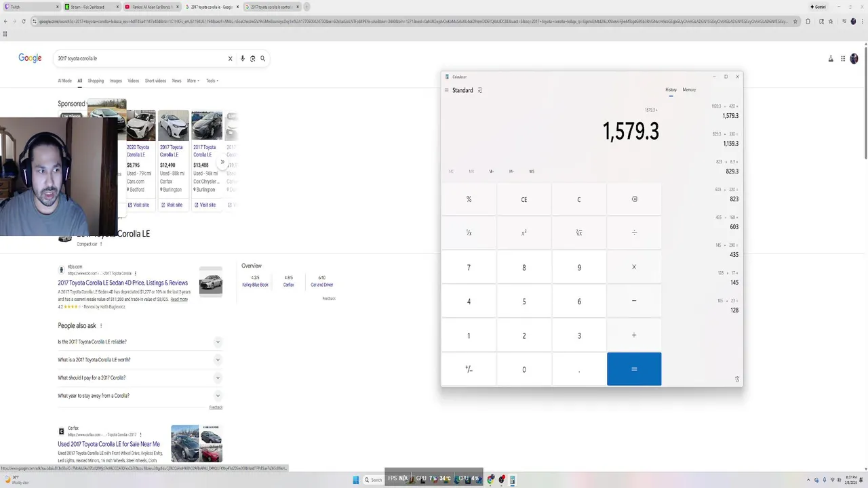Viewport: 868px width, 488px height.
Task: Clear Calculator history with trash icon
Action: 737,380
